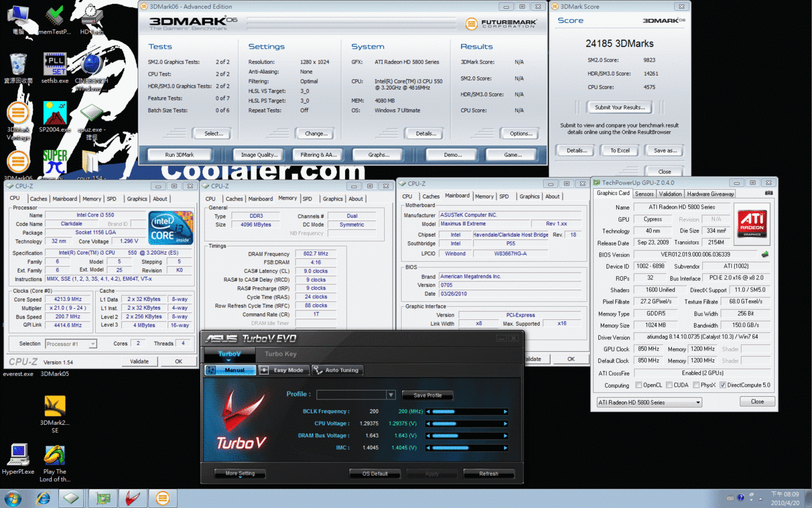The image size is (812, 508).
Task: Open Play The Lord of the Rings shortcut
Action: coord(55,464)
